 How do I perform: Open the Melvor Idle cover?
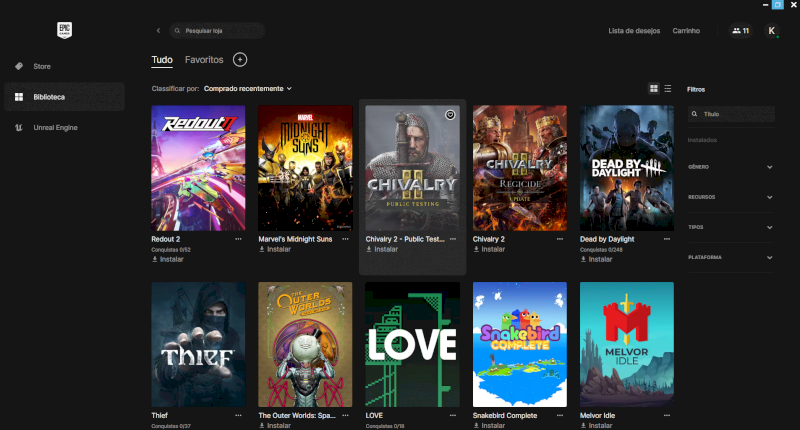pyautogui.click(x=627, y=344)
